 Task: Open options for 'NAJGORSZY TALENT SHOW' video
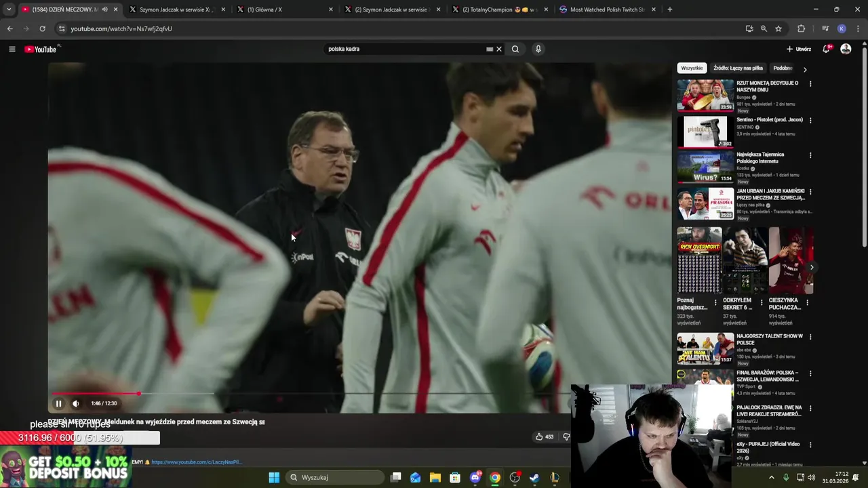pyautogui.click(x=810, y=337)
